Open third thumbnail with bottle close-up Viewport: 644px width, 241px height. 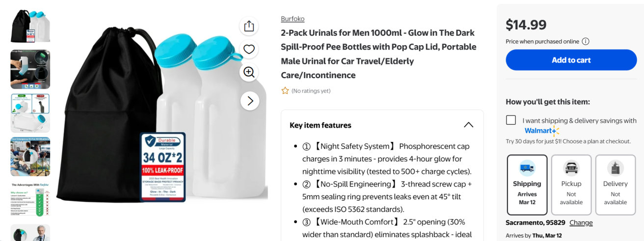(x=30, y=113)
